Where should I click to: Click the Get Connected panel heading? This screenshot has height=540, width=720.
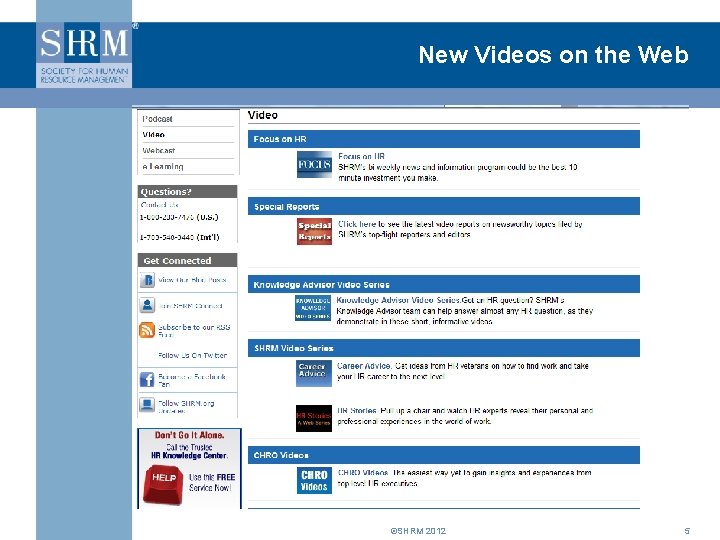click(x=187, y=260)
